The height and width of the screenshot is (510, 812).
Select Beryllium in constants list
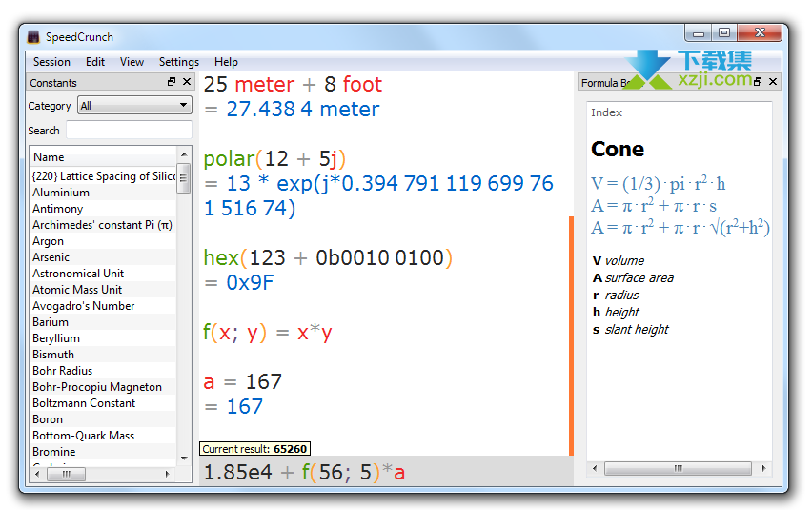(x=103, y=338)
